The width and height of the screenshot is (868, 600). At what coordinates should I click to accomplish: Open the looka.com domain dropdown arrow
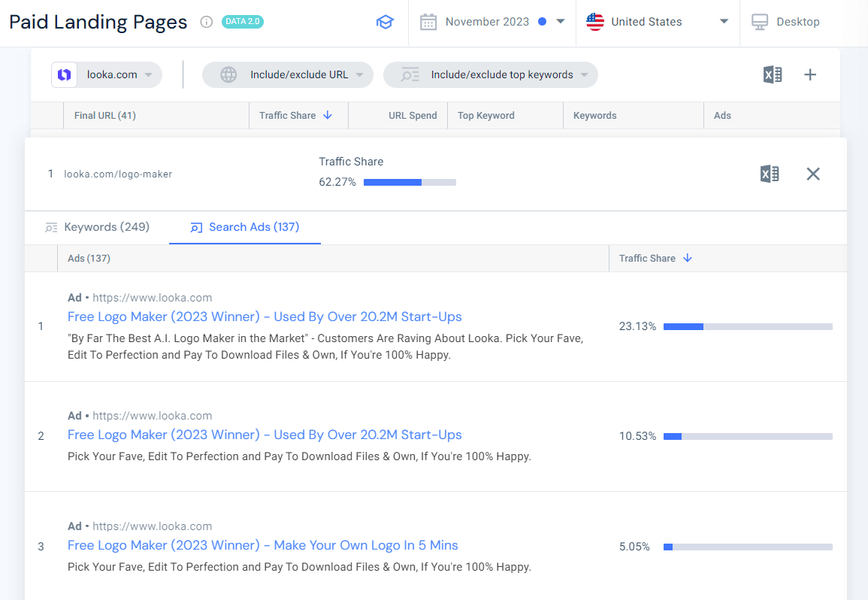pos(148,74)
